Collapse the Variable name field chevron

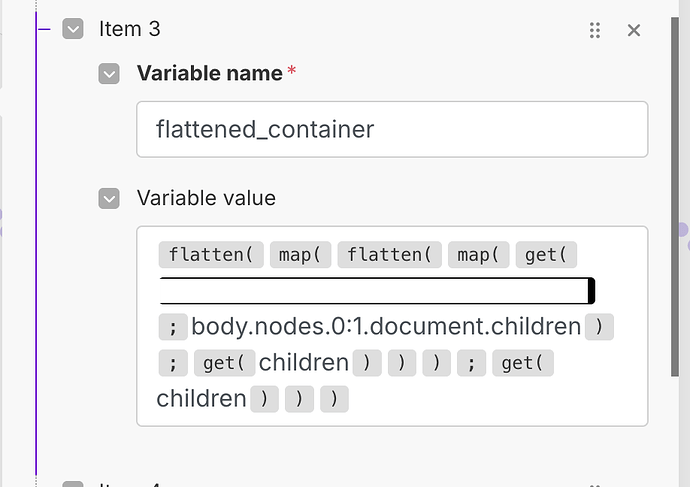tap(109, 73)
